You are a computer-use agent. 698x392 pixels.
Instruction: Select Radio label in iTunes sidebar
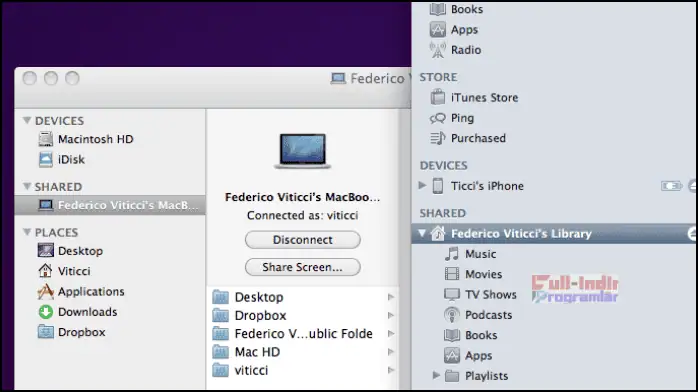[466, 50]
